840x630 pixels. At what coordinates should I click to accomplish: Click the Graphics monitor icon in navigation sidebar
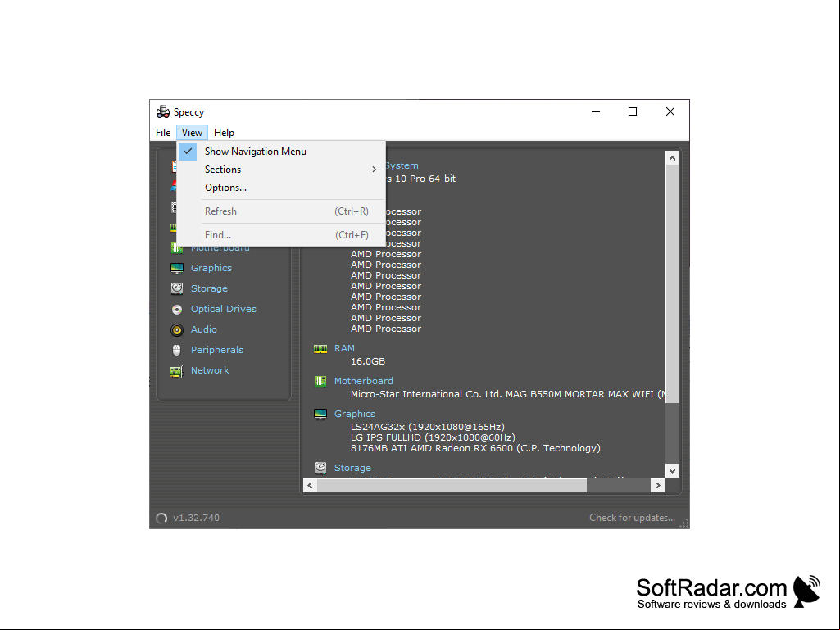click(x=177, y=269)
